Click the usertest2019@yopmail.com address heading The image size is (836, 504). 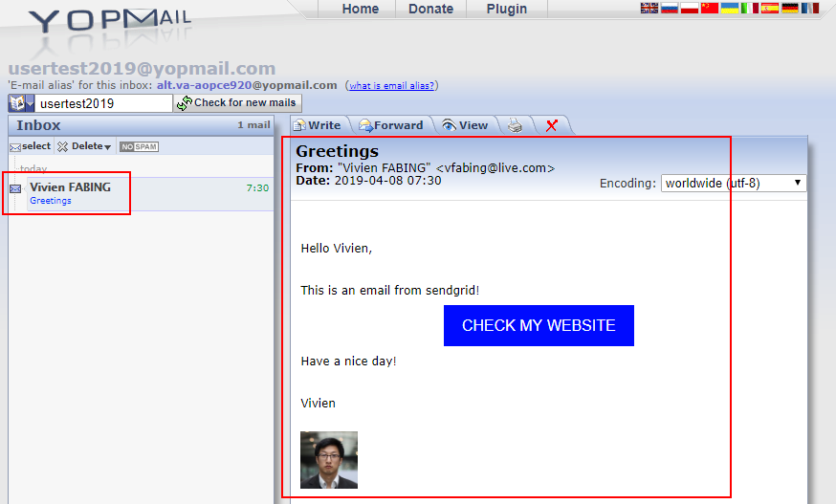[x=142, y=68]
